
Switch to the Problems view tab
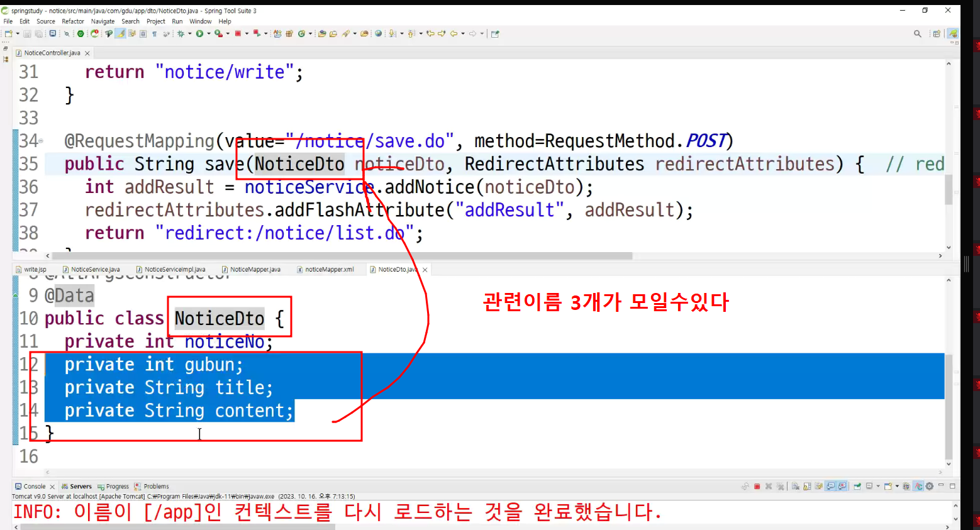click(x=152, y=487)
